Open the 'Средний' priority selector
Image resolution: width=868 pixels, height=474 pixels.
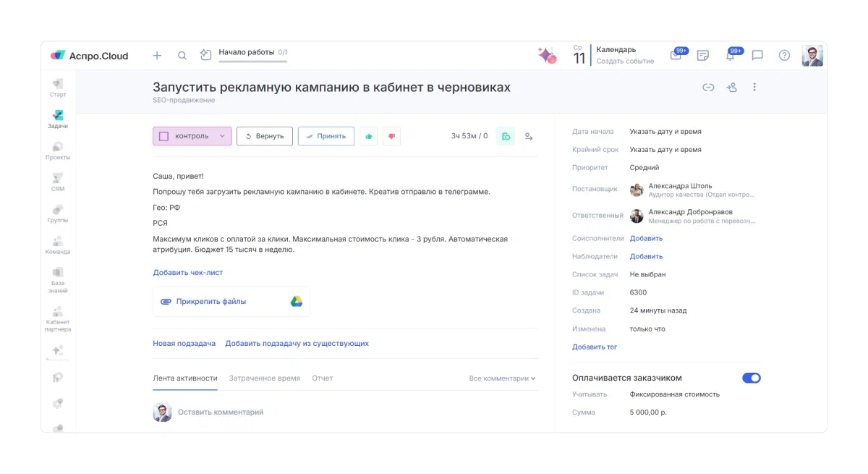coord(644,168)
